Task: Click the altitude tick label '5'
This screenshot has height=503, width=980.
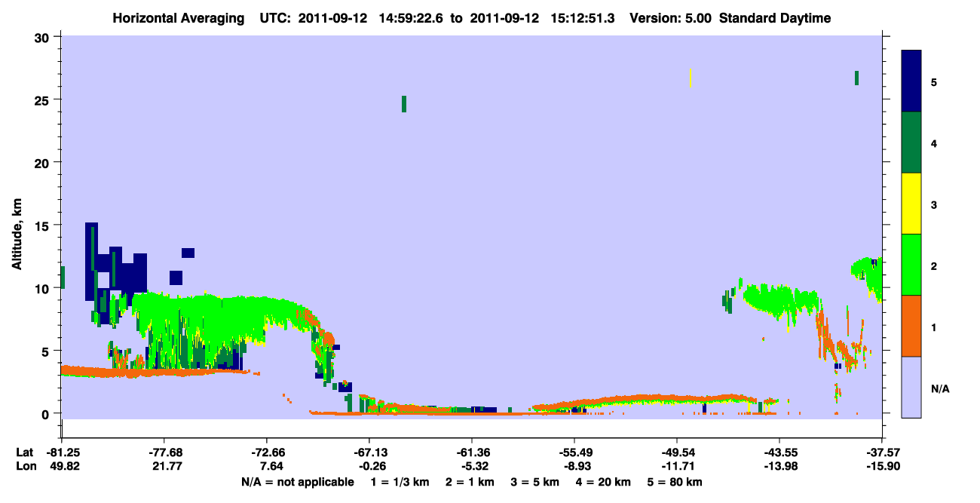Action: point(47,351)
